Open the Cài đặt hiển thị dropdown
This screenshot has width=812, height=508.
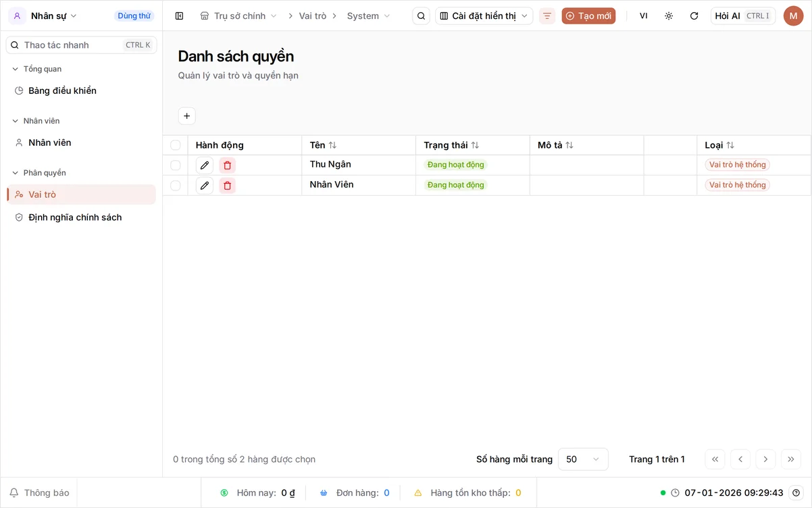click(484, 16)
